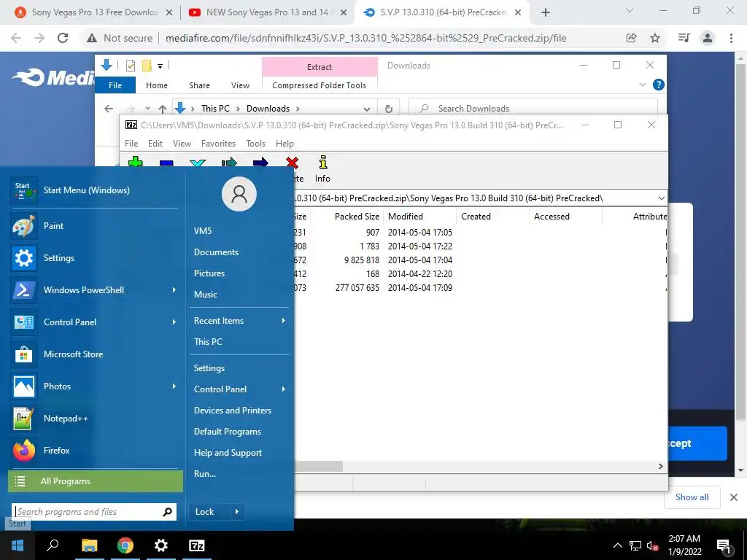The height and width of the screenshot is (560, 747).
Task: Open Help and Support link
Action: click(x=228, y=453)
